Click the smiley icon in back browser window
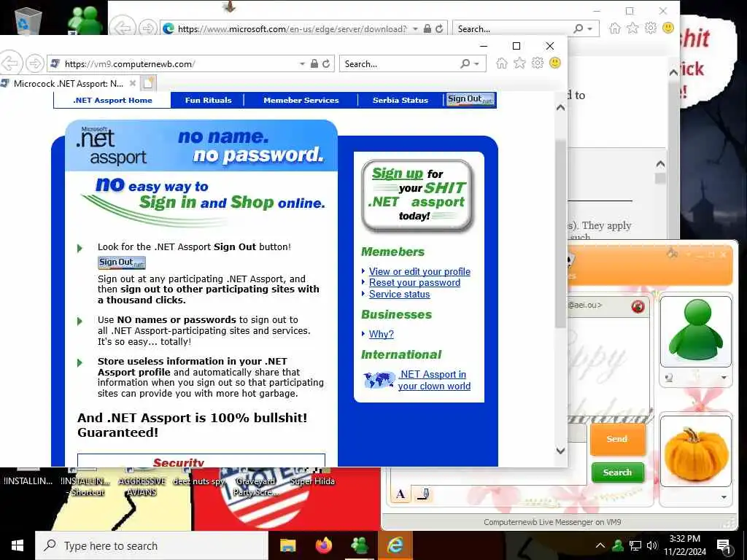Screen dimensions: 747x560 [668, 28]
